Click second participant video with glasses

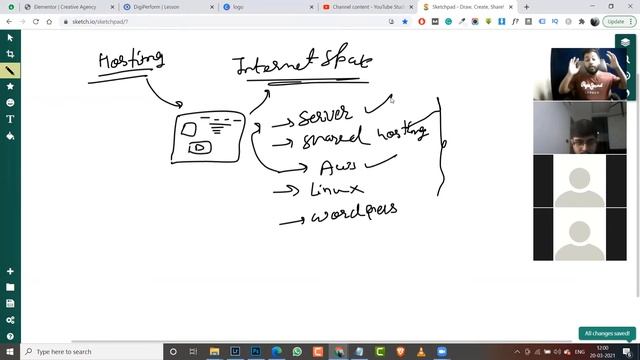(x=580, y=128)
